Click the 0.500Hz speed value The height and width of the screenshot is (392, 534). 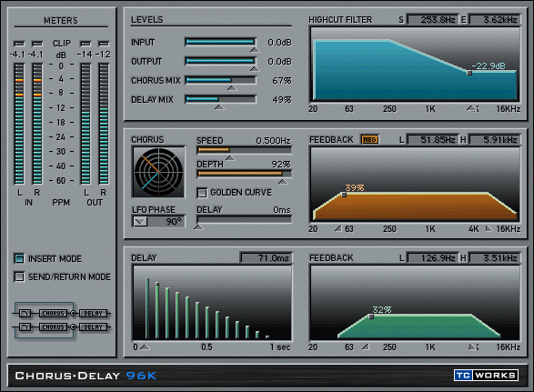click(x=273, y=140)
